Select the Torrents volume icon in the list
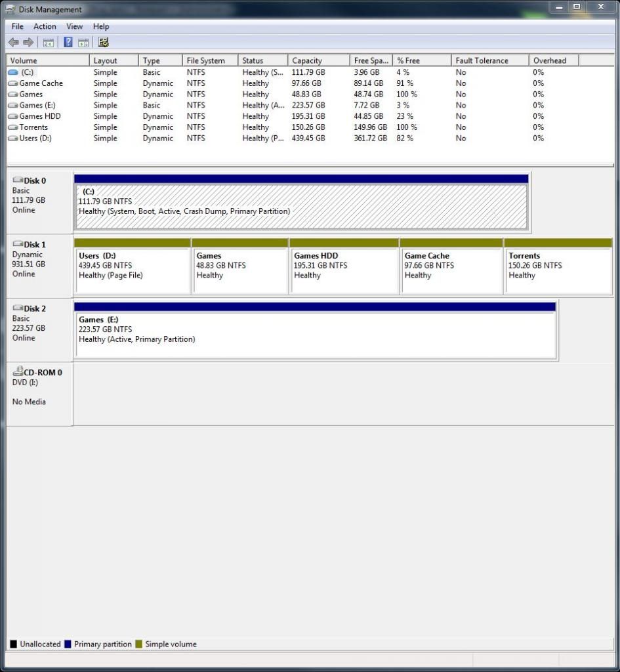The height and width of the screenshot is (672, 620). pyautogui.click(x=13, y=127)
